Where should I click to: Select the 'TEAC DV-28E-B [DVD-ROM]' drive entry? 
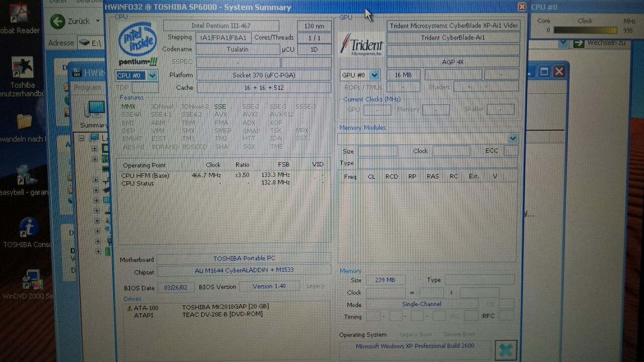[x=222, y=315]
